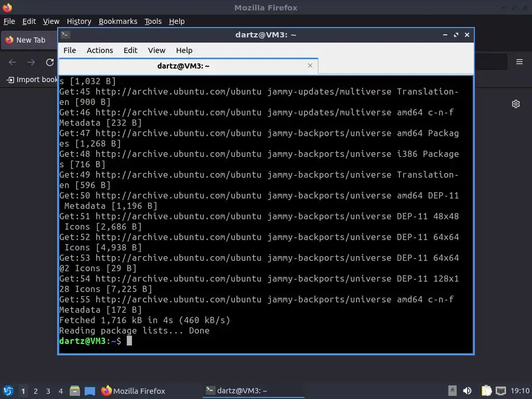Screen dimensions: 532x399
Task: Open Firefox Edit menu
Action: pos(29,21)
